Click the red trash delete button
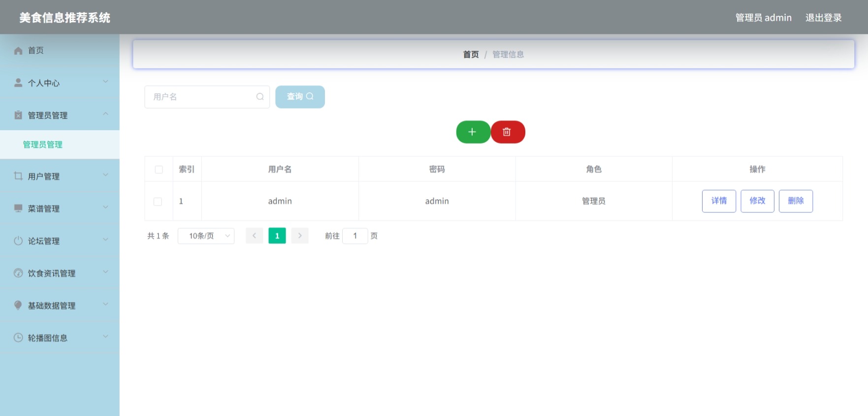The width and height of the screenshot is (868, 416). [x=508, y=132]
